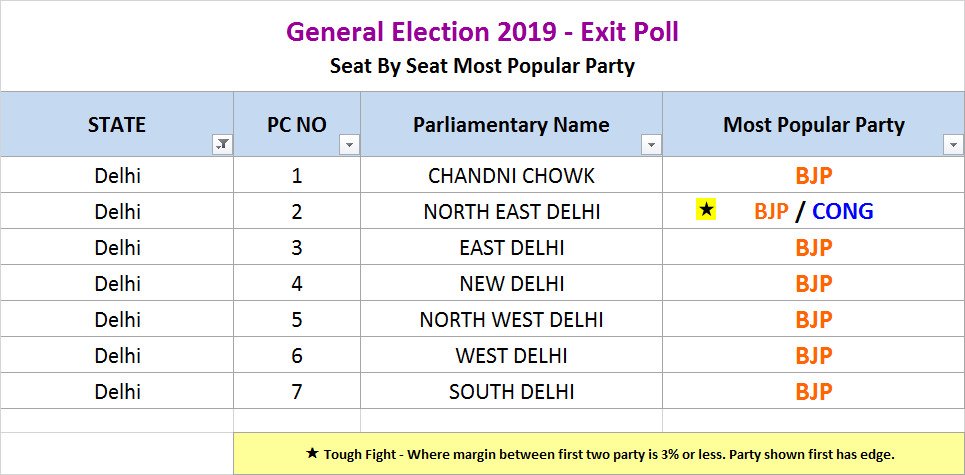This screenshot has width=965, height=475.
Task: Select the WEST DELHI cell
Action: (x=511, y=356)
